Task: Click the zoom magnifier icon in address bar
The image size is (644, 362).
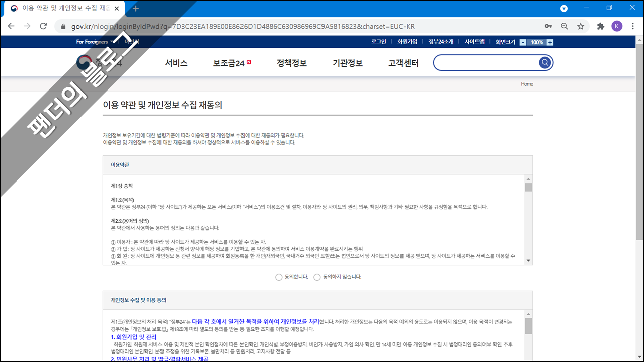Action: pyautogui.click(x=565, y=26)
